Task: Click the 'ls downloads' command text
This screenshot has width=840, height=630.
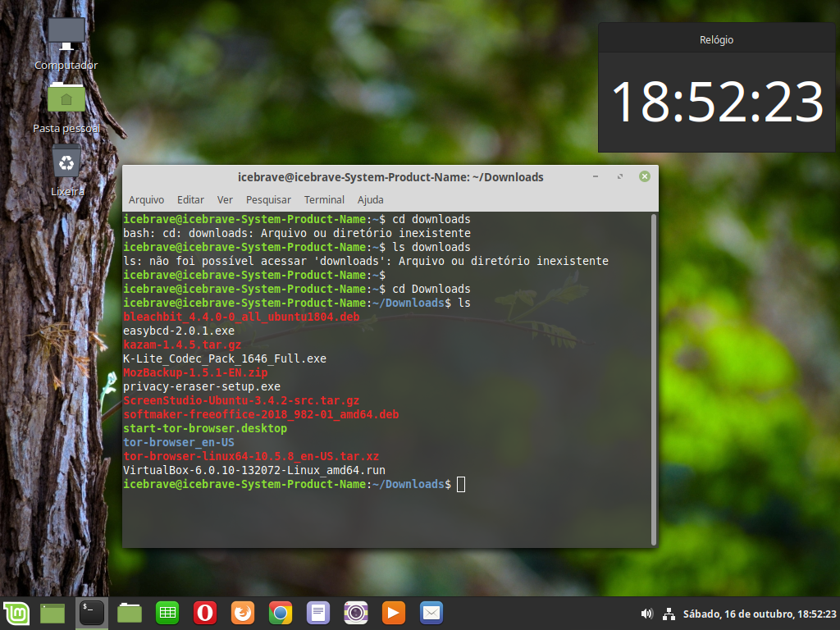Action: [431, 247]
